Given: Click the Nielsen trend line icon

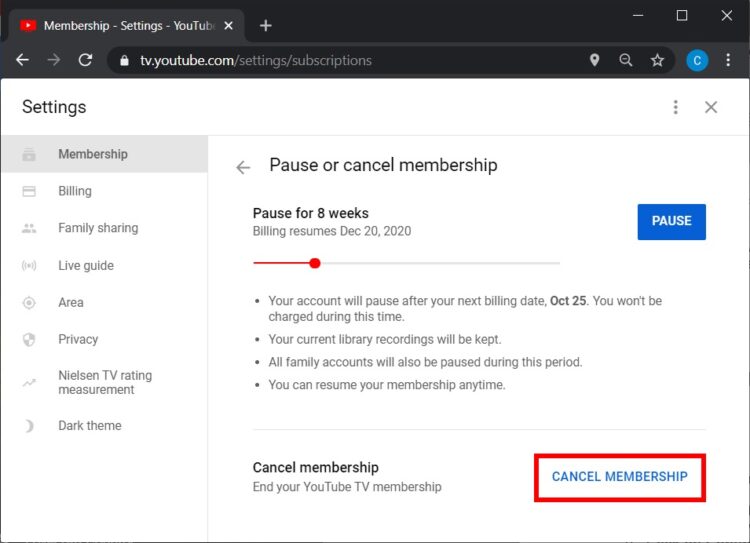Looking at the screenshot, I should [x=29, y=382].
